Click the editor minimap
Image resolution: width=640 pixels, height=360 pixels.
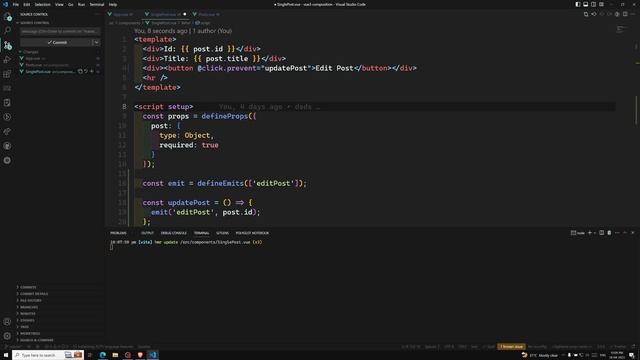click(x=622, y=29)
